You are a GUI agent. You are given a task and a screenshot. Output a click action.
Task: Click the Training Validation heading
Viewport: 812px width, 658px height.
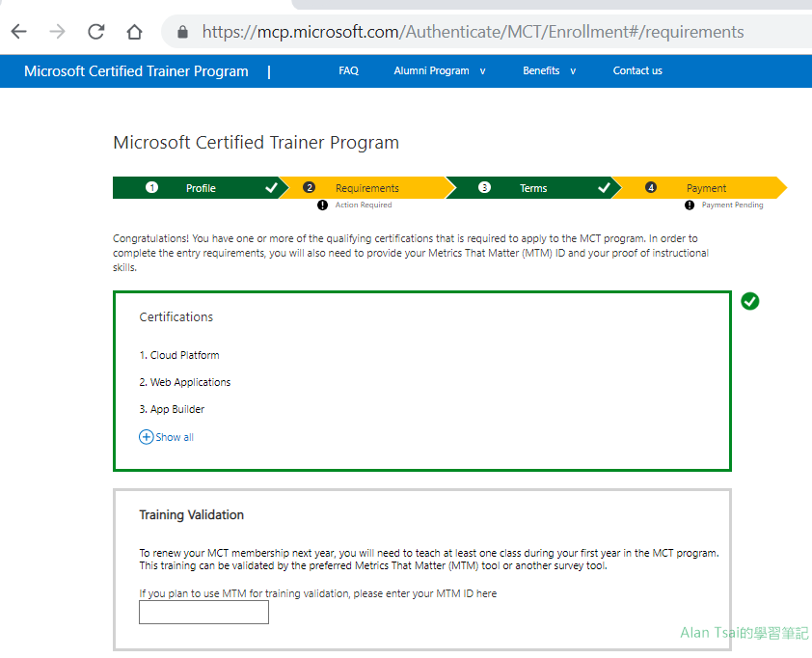click(x=192, y=515)
